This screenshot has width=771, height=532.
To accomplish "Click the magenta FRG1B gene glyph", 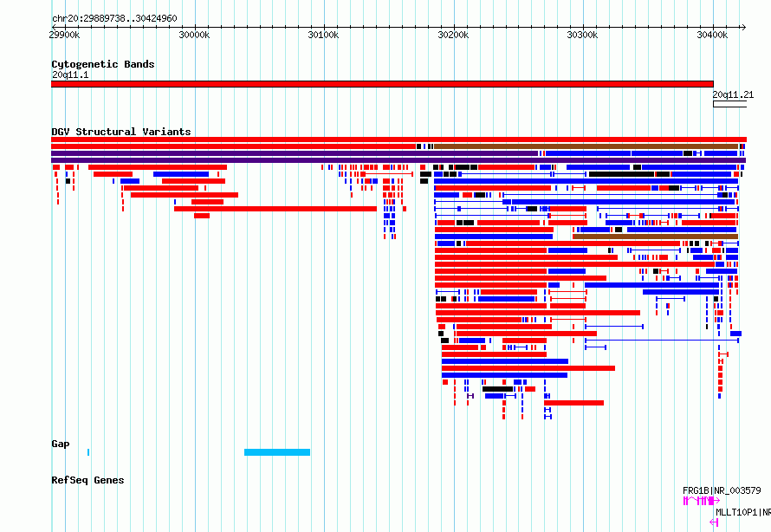I will (x=702, y=501).
